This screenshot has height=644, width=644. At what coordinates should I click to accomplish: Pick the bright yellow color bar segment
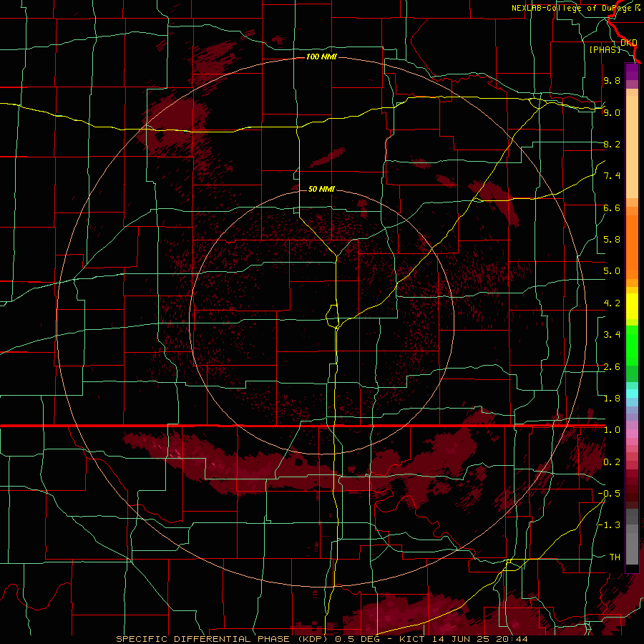tap(632, 306)
